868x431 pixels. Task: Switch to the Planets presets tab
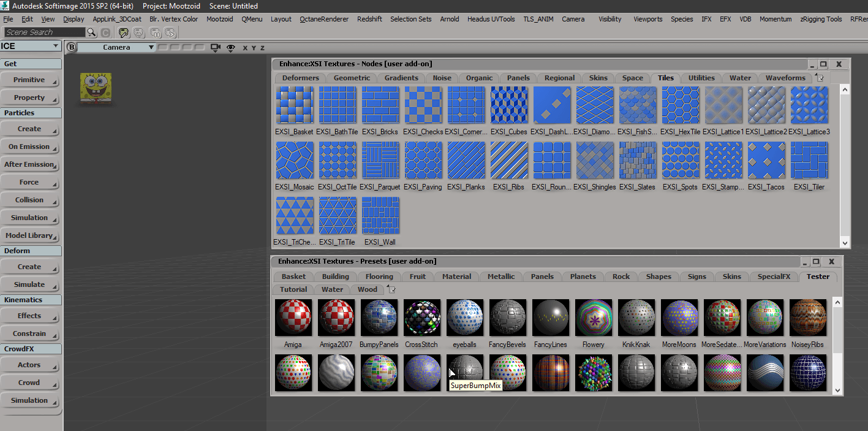click(583, 277)
